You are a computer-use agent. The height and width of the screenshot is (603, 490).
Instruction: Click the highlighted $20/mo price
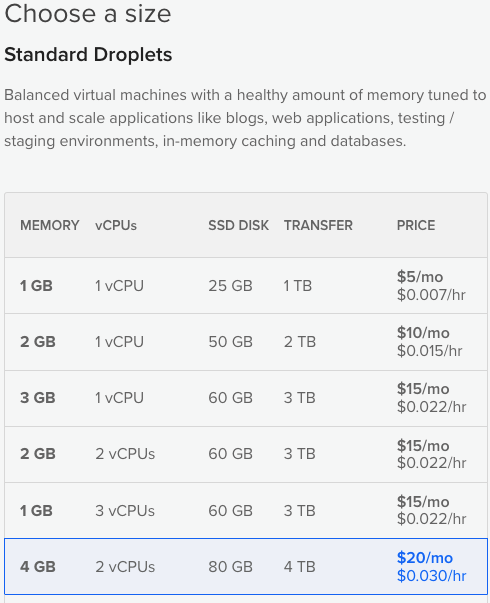click(x=425, y=558)
